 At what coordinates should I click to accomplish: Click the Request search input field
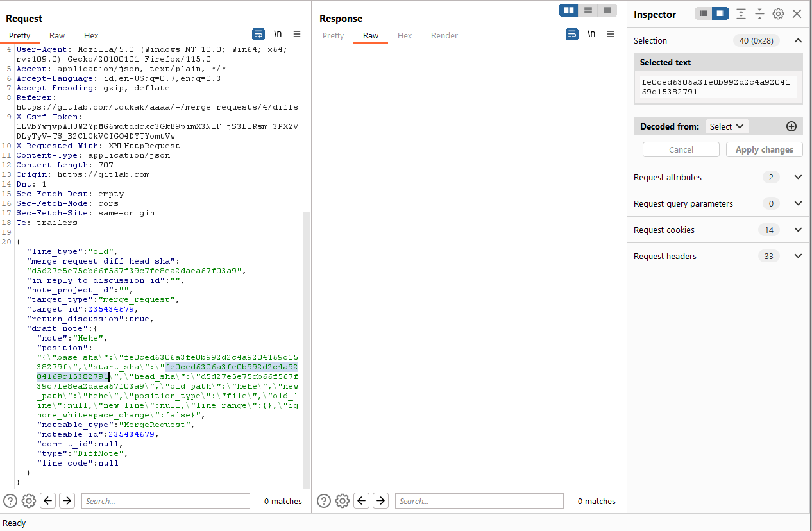pos(165,501)
